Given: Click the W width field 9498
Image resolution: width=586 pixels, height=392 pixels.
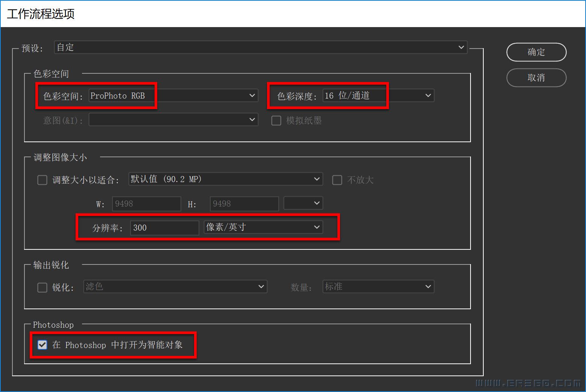Looking at the screenshot, I should 147,204.
